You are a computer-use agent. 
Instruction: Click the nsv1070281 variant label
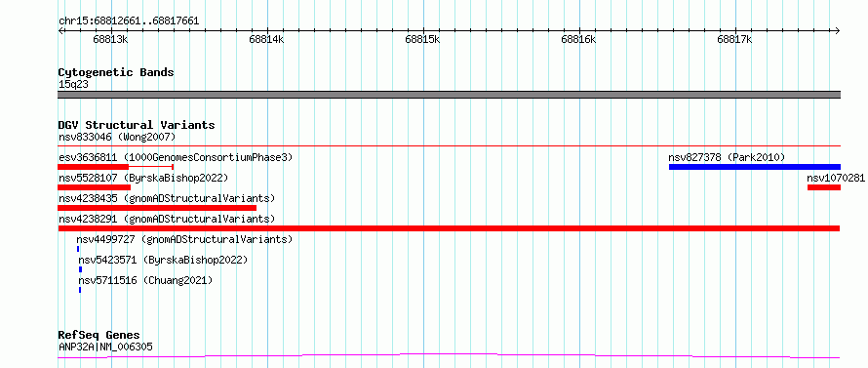(836, 178)
